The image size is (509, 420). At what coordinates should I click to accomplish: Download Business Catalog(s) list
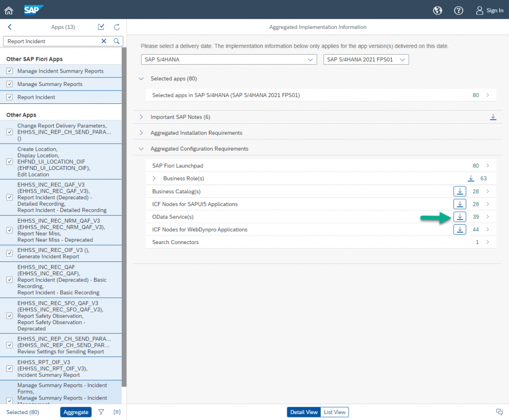[x=460, y=191]
